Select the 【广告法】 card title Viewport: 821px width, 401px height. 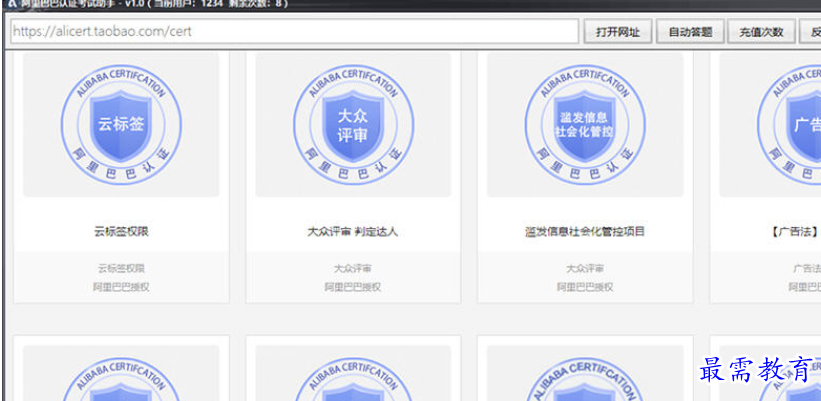click(796, 232)
